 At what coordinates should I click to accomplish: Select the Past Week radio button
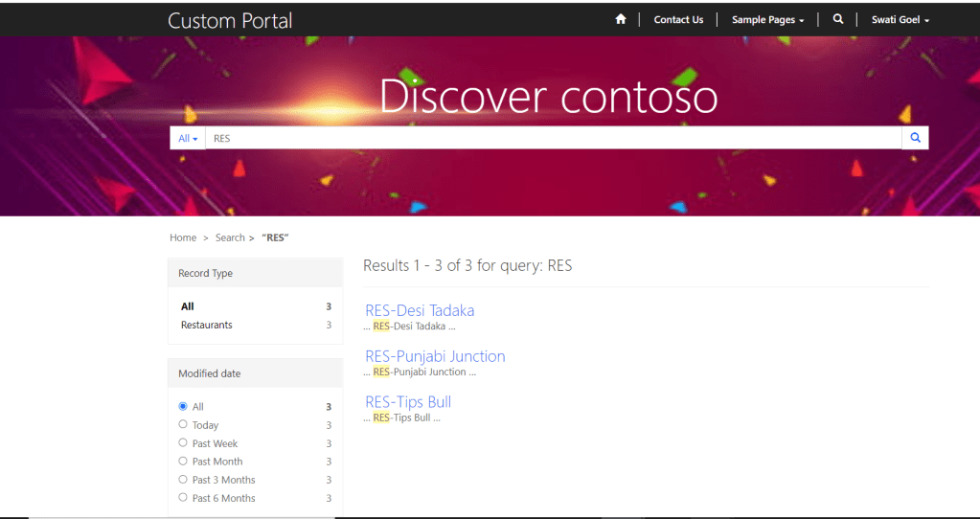[183, 443]
